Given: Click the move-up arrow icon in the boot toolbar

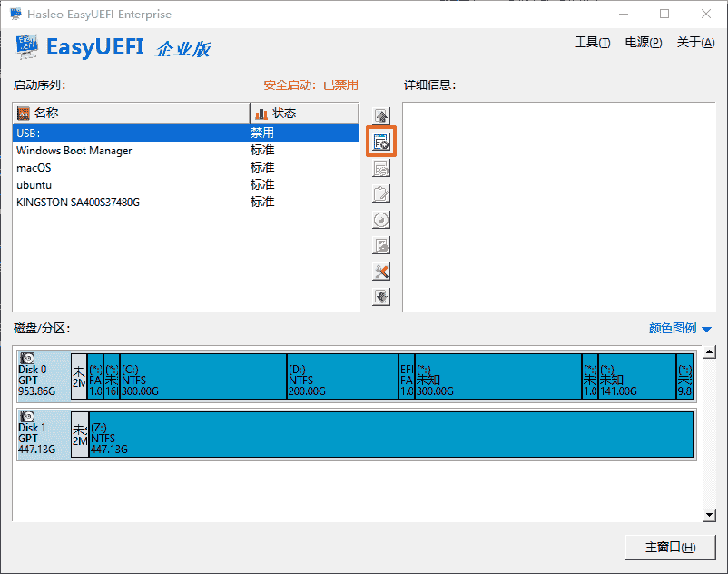Looking at the screenshot, I should pos(381,116).
